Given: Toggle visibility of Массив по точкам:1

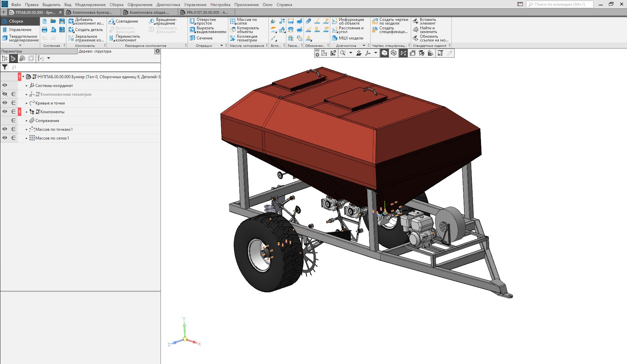Looking at the screenshot, I should click(x=5, y=129).
